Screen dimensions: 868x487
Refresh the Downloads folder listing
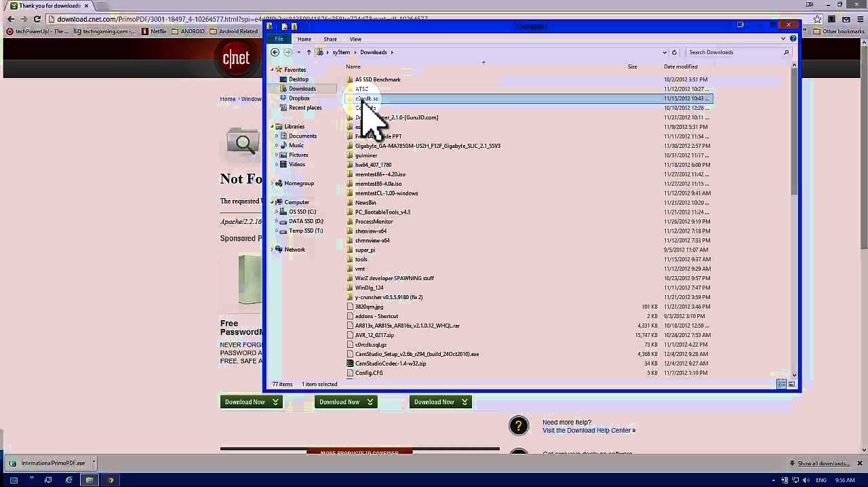(674, 52)
